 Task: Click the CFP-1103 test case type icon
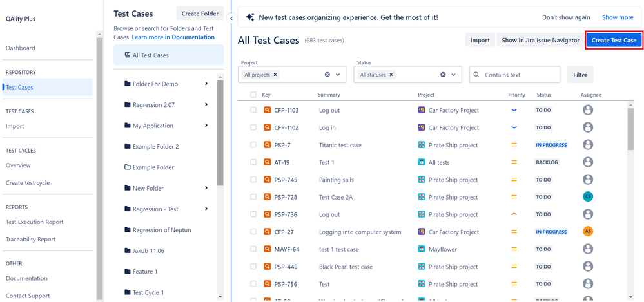tap(268, 110)
